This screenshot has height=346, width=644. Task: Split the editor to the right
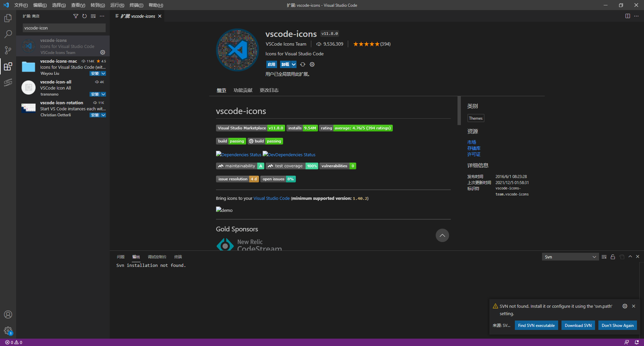[628, 16]
